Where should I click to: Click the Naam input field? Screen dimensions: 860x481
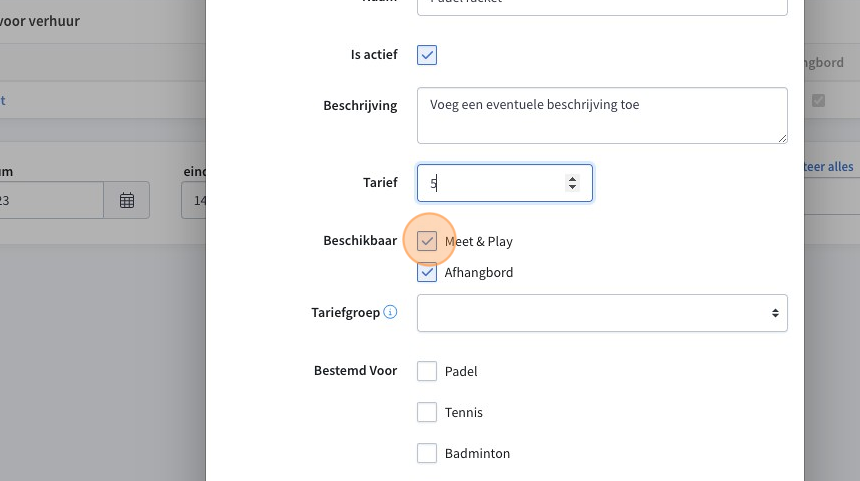point(602,5)
